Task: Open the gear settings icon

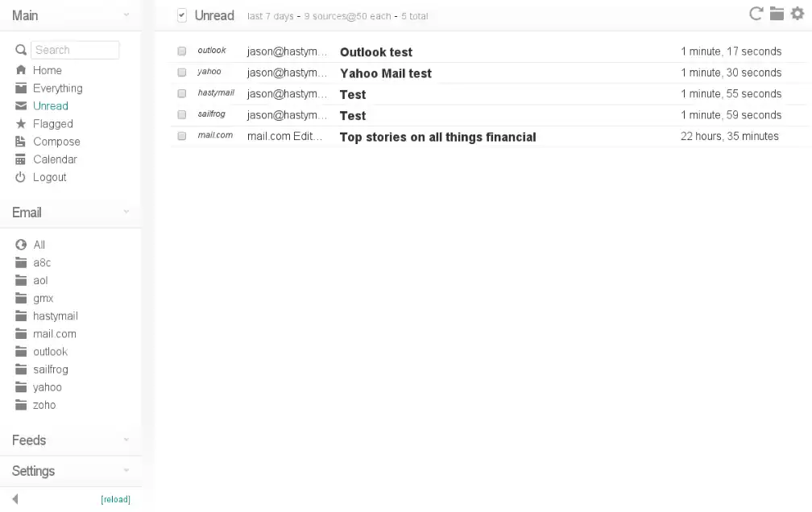Action: tap(797, 13)
